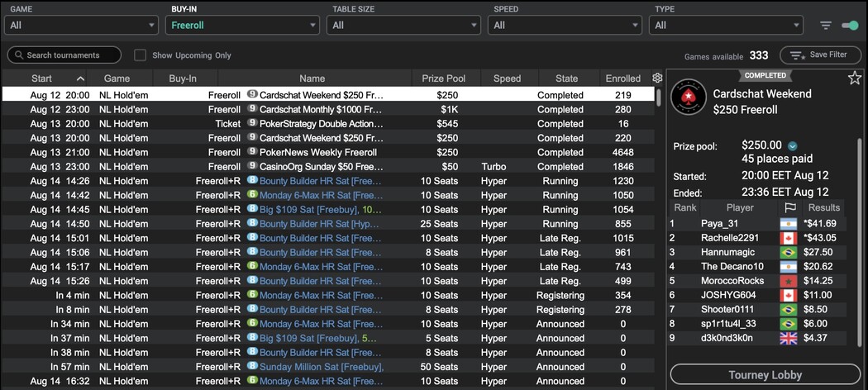
Task: Open Monday 6-Max HR Sat at Aug 14 16:32
Action: [x=321, y=381]
